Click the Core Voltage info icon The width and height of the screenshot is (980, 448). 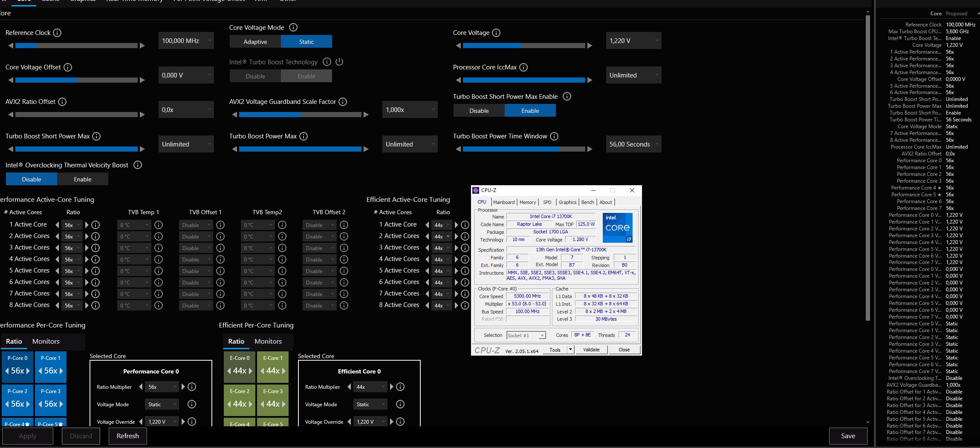coord(496,33)
